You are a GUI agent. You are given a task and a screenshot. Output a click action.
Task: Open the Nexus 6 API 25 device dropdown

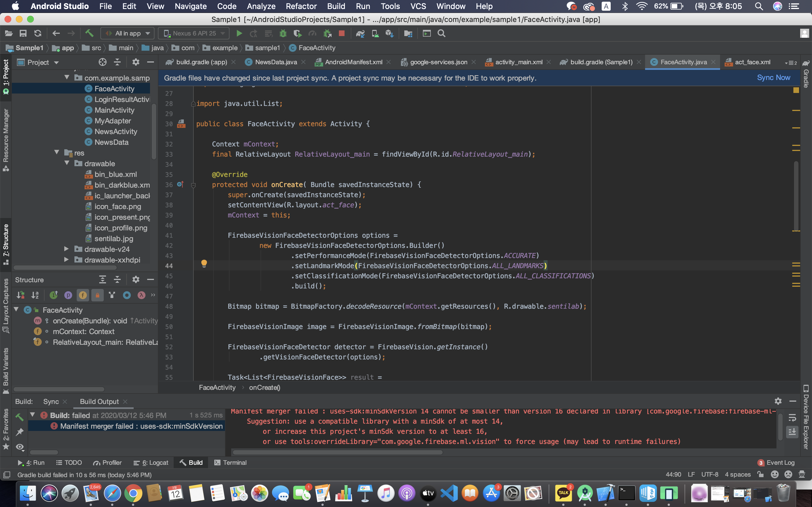[194, 33]
